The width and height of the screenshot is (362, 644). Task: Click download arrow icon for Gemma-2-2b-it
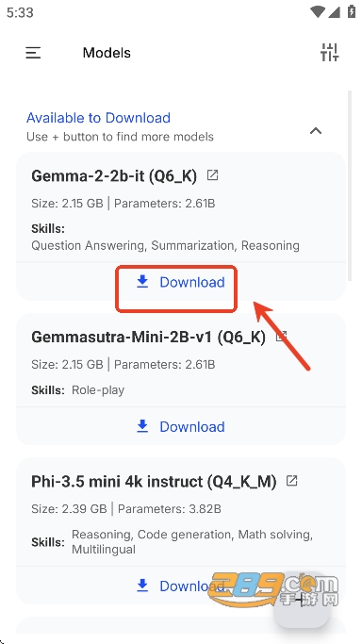(x=142, y=282)
